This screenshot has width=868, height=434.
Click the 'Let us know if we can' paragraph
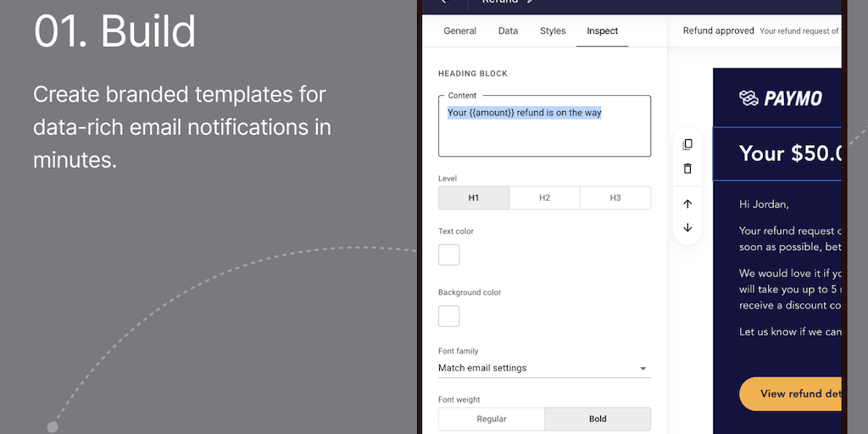pyautogui.click(x=791, y=331)
